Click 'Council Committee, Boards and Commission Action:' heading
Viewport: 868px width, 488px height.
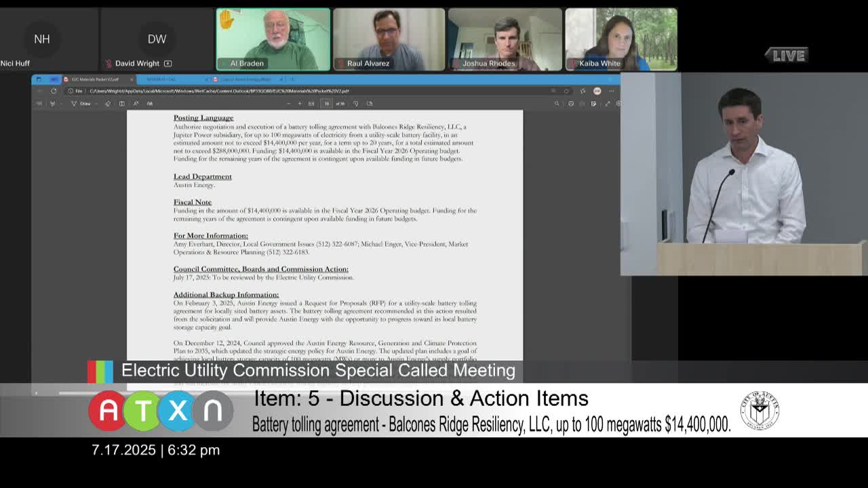pos(261,269)
